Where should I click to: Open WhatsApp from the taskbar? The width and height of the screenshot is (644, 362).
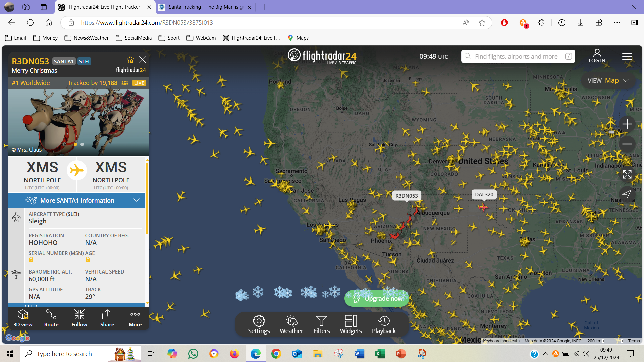[x=193, y=354]
